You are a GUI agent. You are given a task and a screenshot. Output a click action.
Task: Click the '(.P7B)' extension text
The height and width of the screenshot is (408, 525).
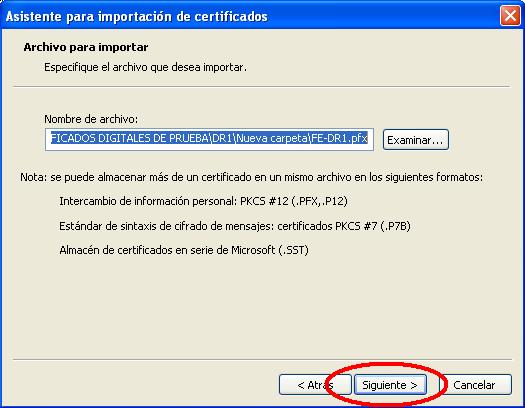click(x=395, y=226)
